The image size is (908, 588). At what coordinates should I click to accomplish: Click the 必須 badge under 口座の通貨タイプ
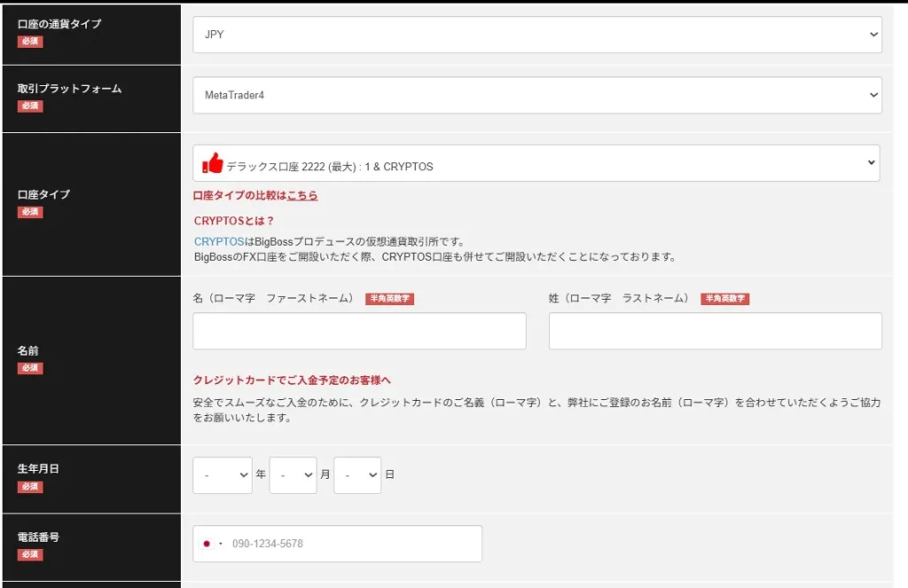(x=30, y=41)
